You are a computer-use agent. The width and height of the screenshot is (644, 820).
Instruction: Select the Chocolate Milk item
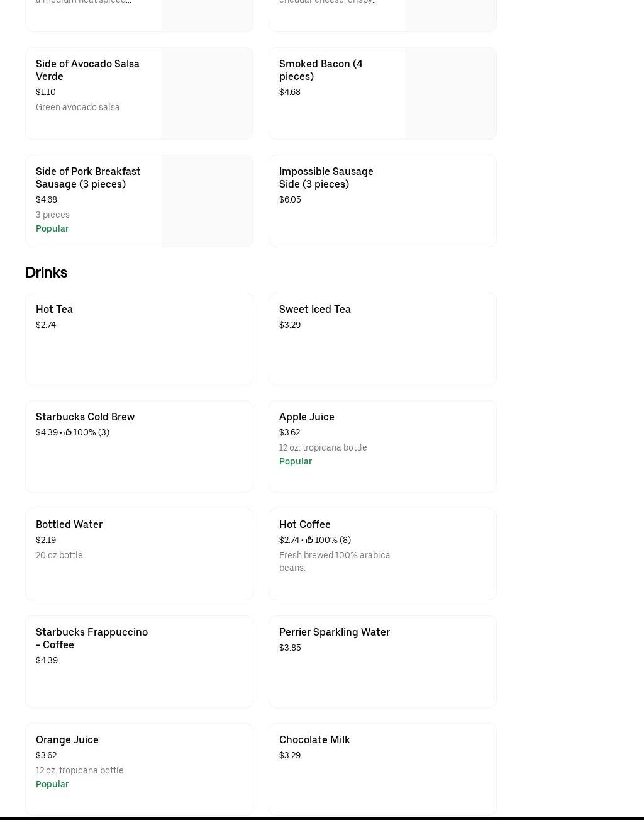(314, 739)
